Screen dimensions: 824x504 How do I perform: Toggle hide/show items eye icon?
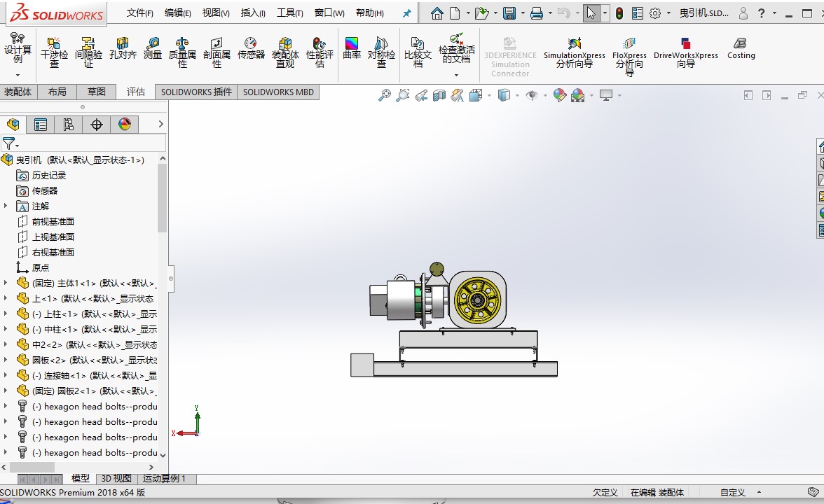532,95
